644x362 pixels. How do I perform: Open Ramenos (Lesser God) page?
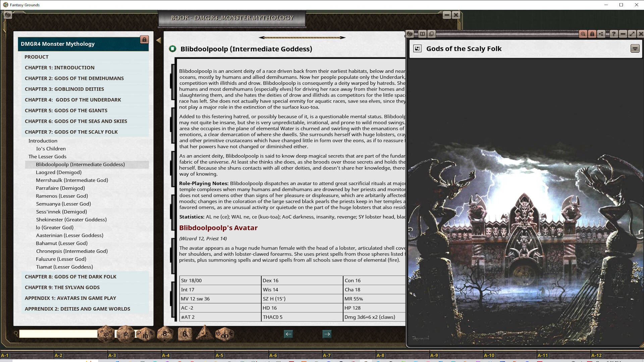click(62, 196)
